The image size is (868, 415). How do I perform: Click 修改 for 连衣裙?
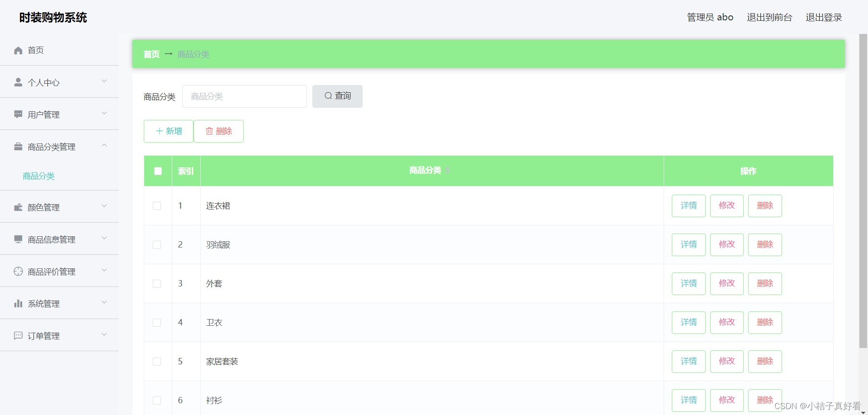[727, 206]
